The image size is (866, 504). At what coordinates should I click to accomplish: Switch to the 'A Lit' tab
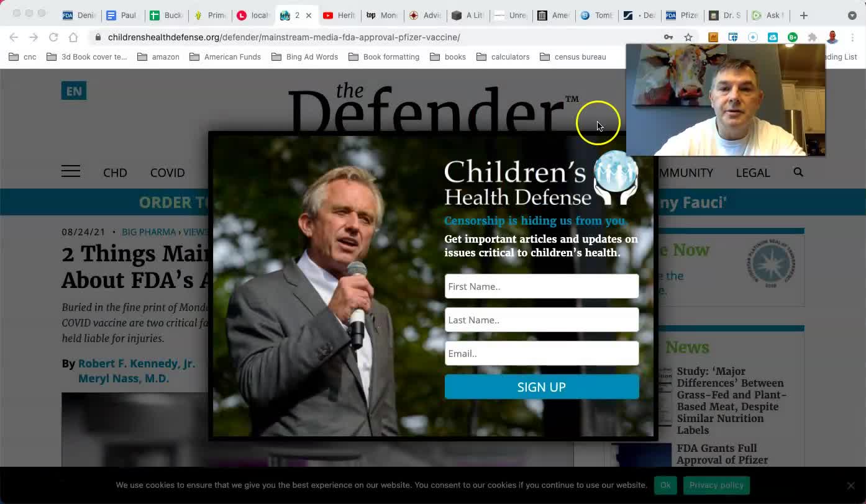pyautogui.click(x=469, y=16)
